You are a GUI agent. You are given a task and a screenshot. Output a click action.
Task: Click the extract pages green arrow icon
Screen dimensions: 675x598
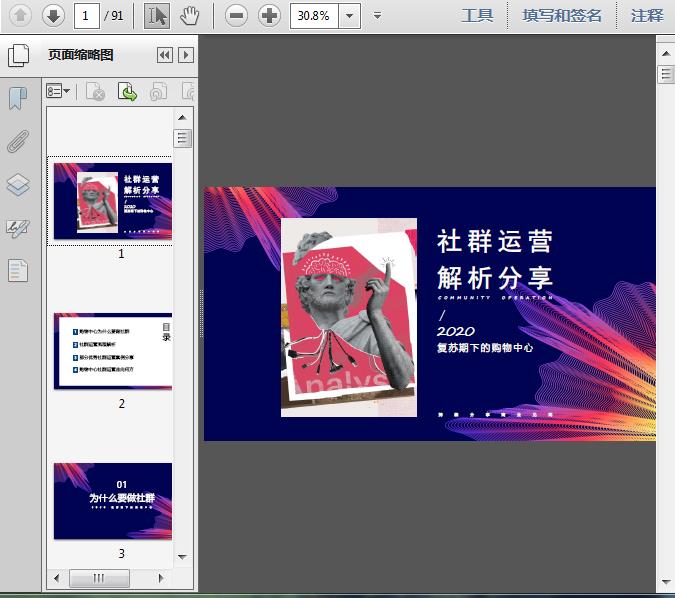pos(127,92)
